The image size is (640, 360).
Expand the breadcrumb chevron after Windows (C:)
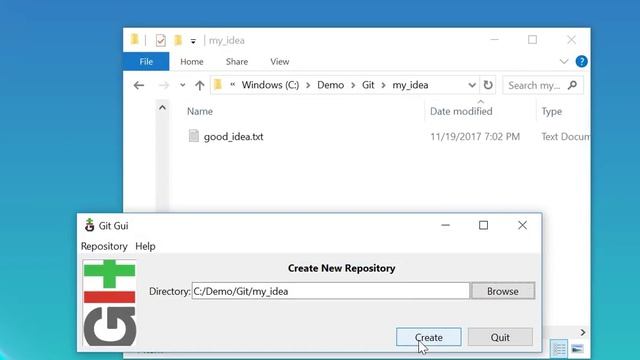[x=308, y=85]
